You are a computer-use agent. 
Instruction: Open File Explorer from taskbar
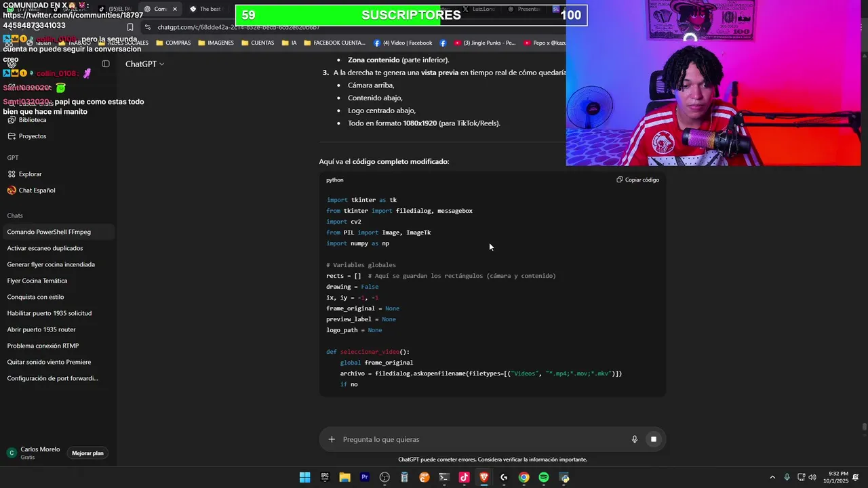[x=344, y=477]
